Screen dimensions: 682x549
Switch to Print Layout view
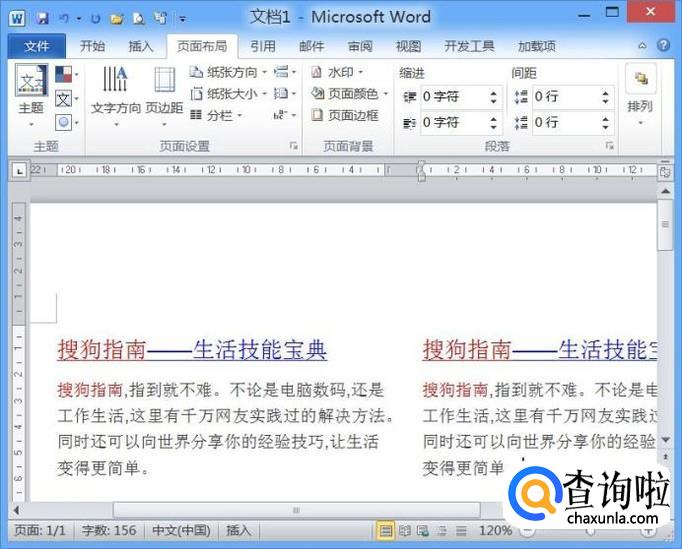[385, 531]
